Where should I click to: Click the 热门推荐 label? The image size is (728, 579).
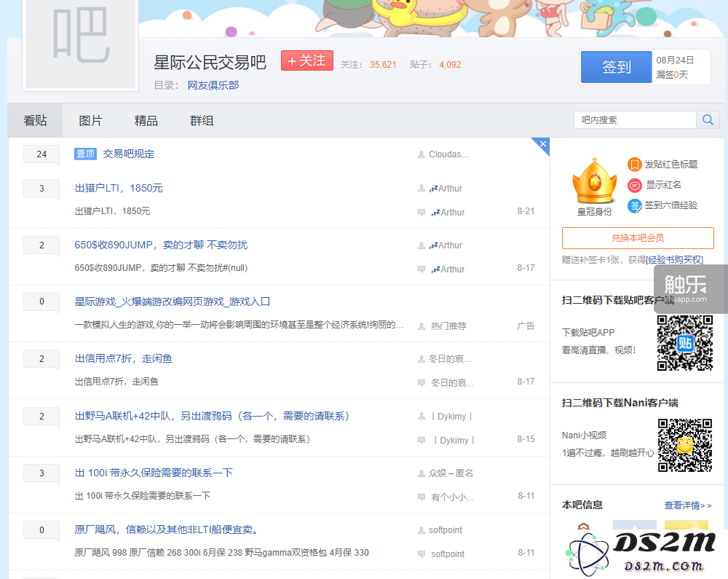pos(448,326)
